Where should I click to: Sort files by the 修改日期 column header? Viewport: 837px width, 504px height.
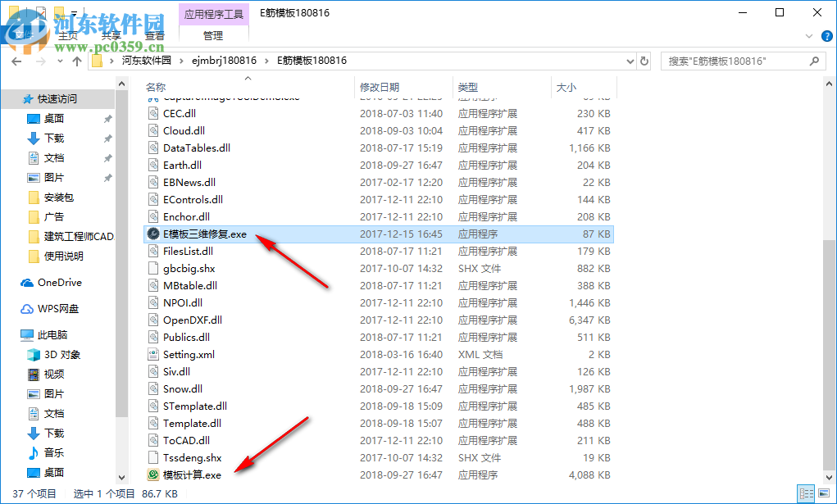[x=381, y=88]
